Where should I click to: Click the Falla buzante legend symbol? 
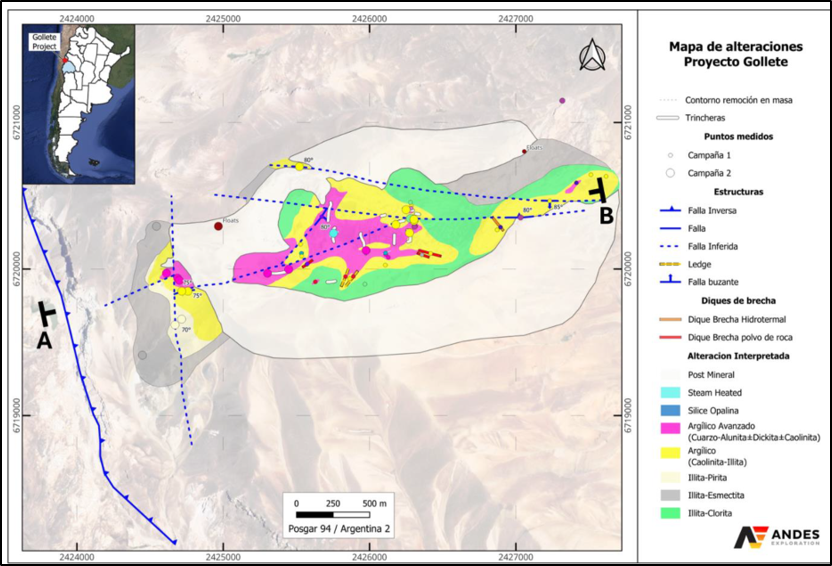pyautogui.click(x=670, y=281)
